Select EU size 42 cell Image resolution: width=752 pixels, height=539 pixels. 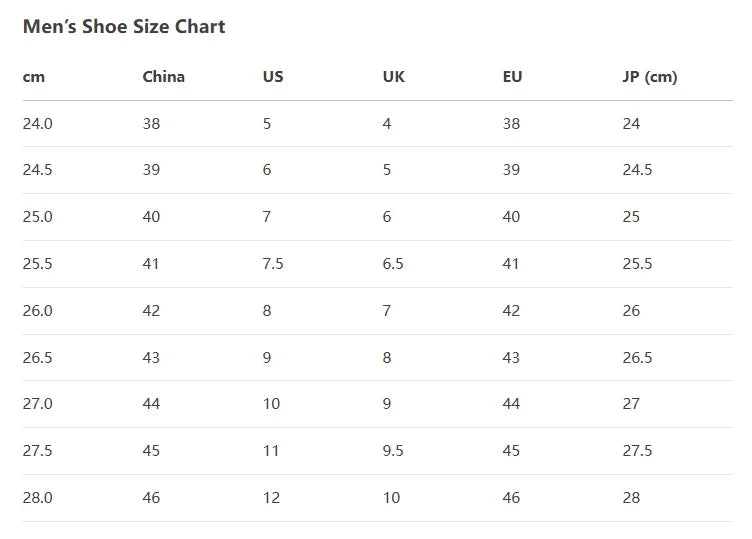point(511,311)
